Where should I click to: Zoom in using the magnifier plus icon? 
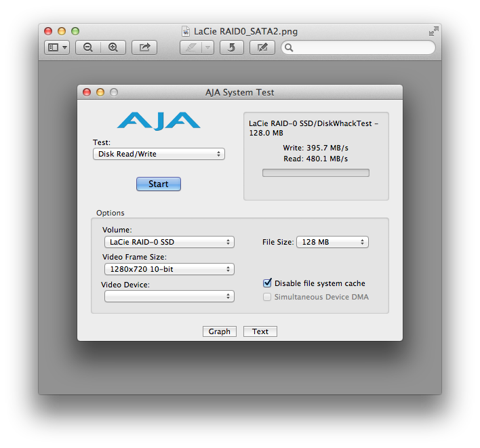[x=113, y=47]
